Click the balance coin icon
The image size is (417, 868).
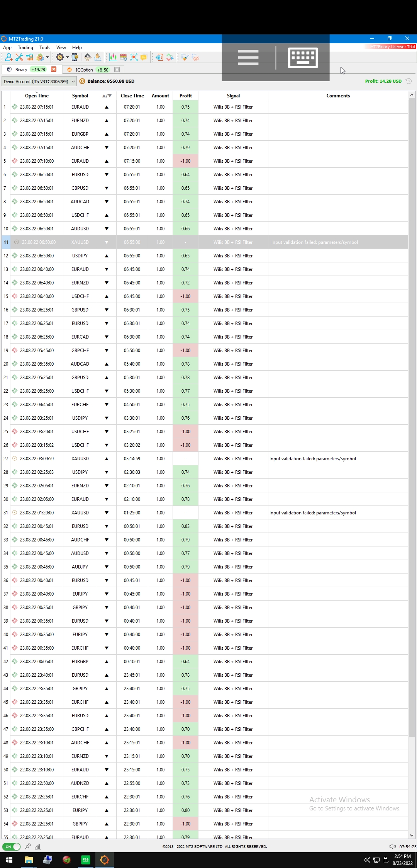click(82, 81)
